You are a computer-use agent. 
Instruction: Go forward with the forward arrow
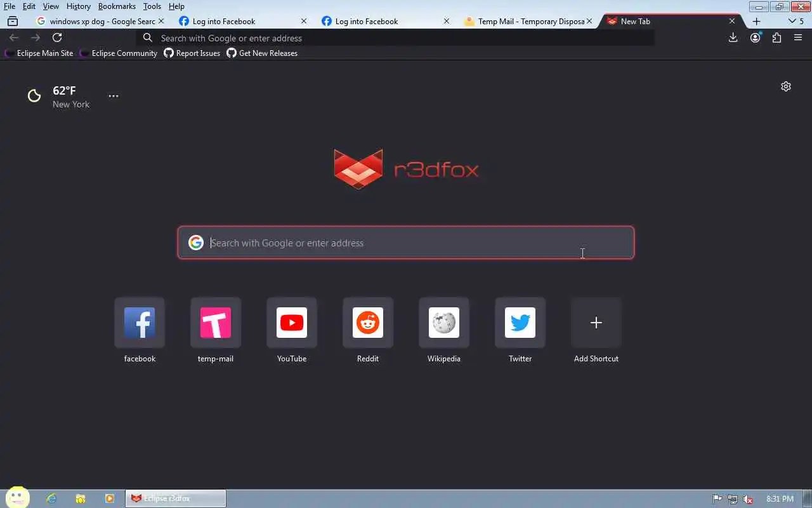(36, 37)
